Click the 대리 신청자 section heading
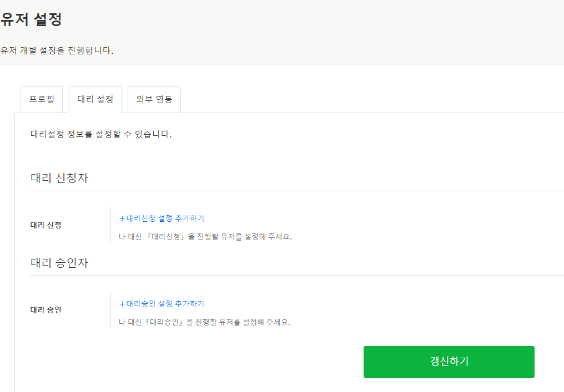 59,178
